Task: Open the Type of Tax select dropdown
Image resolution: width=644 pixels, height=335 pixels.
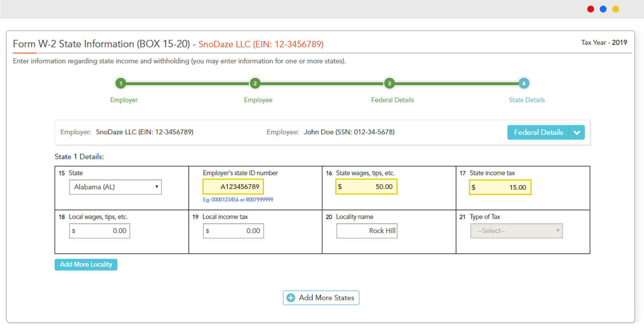Action: point(516,231)
